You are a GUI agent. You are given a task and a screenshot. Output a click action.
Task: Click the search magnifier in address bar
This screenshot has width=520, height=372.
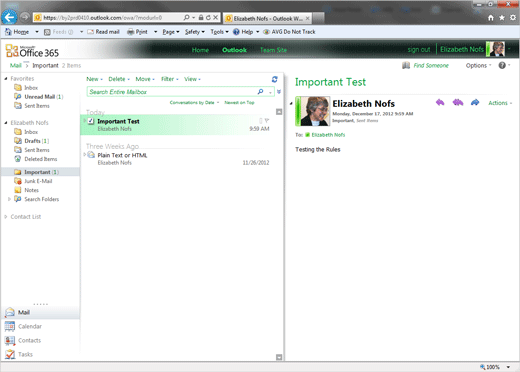[x=186, y=17]
